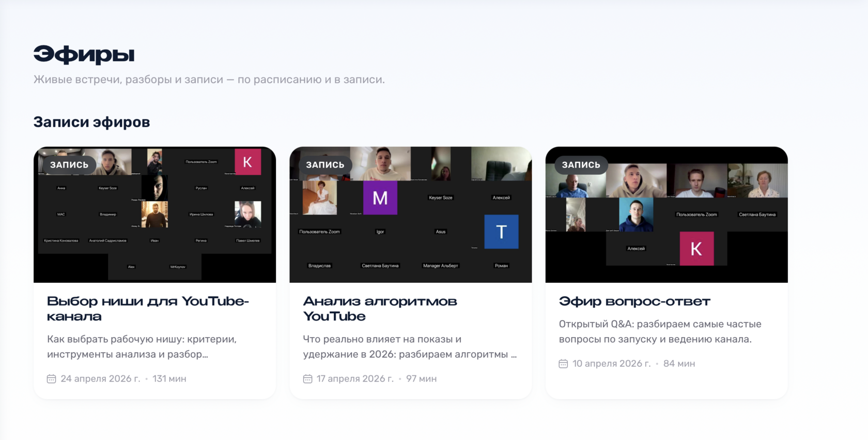The width and height of the screenshot is (868, 440).
Task: Click the description 'Открытый Q&A: разбираем самые частые…'
Action: pos(660,332)
